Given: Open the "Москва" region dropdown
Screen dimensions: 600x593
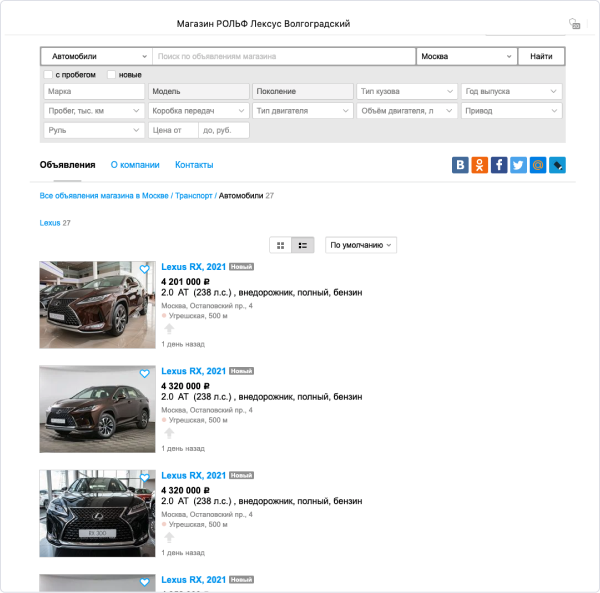Looking at the screenshot, I should [466, 56].
